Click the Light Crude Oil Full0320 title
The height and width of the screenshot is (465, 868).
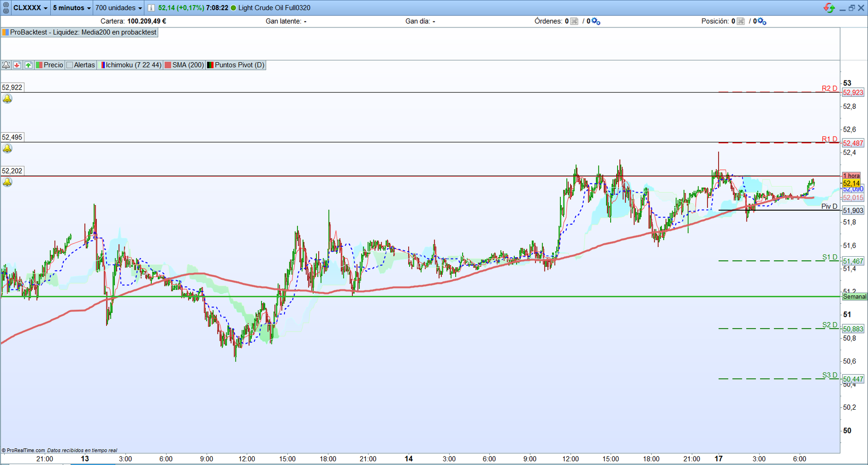click(274, 8)
